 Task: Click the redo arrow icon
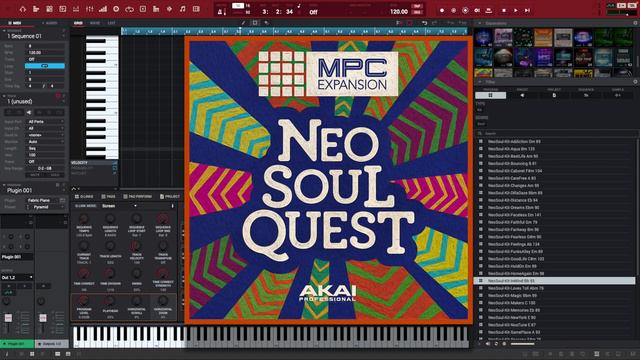pyautogui.click(x=435, y=23)
